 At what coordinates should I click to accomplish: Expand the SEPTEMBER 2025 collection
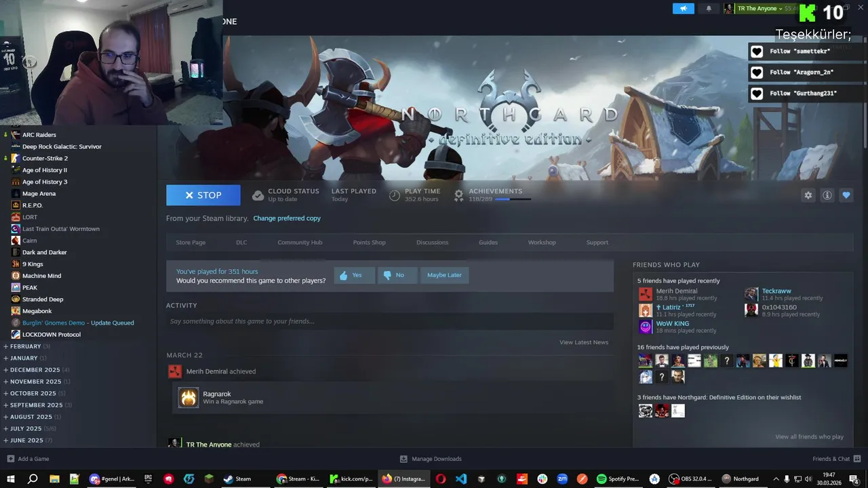37,405
